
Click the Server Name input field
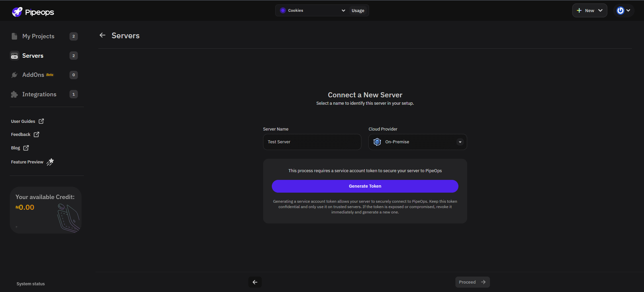pos(312,142)
